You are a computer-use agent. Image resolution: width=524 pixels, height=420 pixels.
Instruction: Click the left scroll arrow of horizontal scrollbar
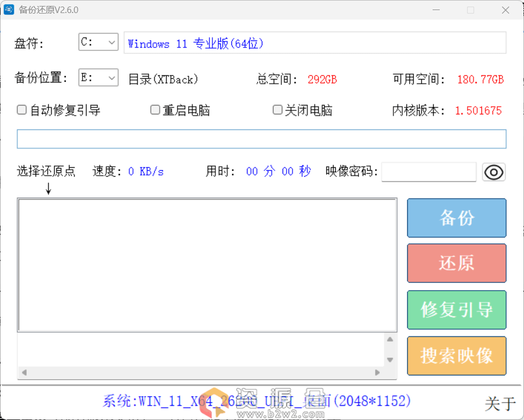24,373
